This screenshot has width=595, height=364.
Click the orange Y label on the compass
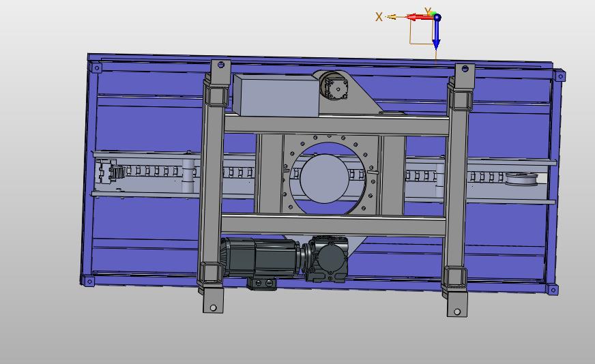click(x=428, y=12)
